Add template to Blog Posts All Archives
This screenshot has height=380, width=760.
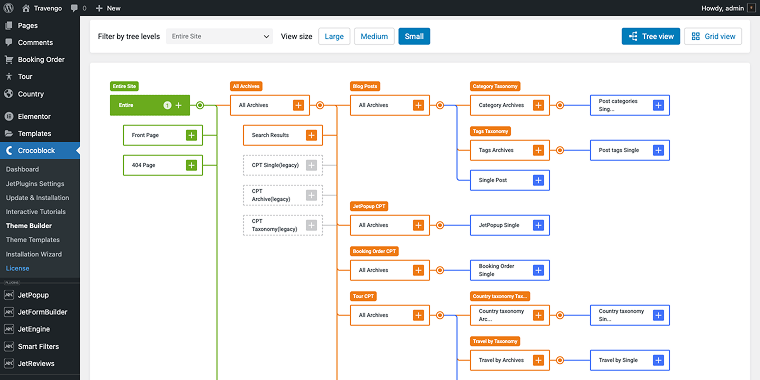418,105
